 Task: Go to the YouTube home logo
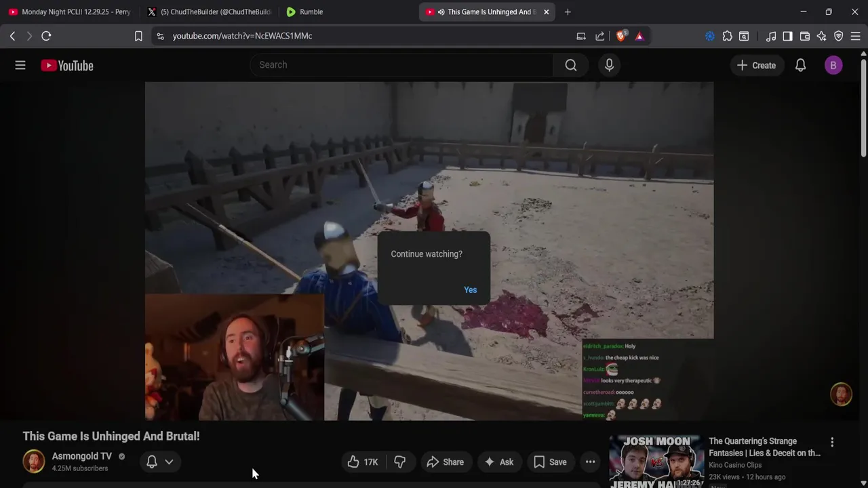[66, 65]
